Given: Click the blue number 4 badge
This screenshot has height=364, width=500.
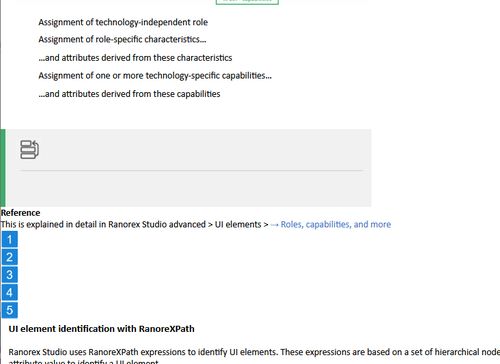Looking at the screenshot, I should click(x=9, y=292).
